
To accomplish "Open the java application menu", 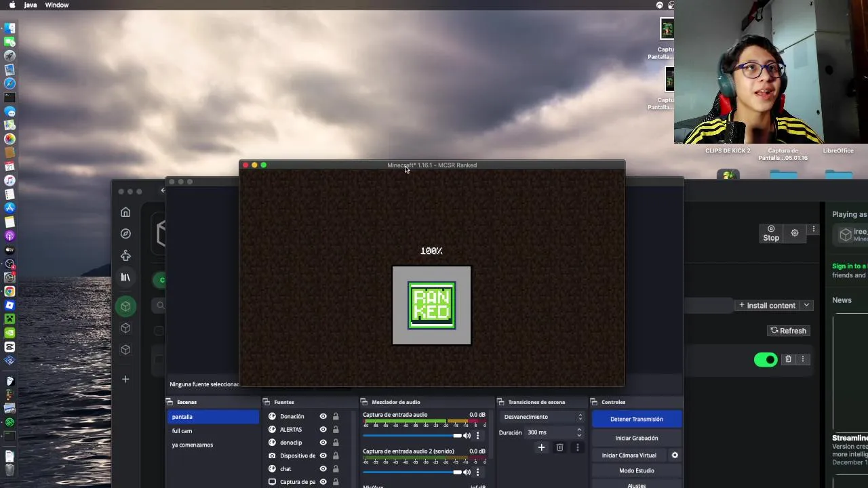I will pos(31,5).
